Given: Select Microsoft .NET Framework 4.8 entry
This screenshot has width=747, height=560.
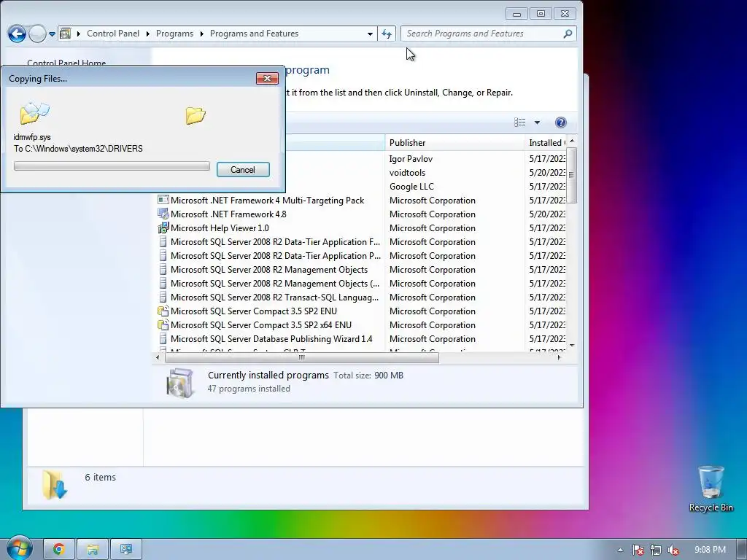Looking at the screenshot, I should pos(228,214).
